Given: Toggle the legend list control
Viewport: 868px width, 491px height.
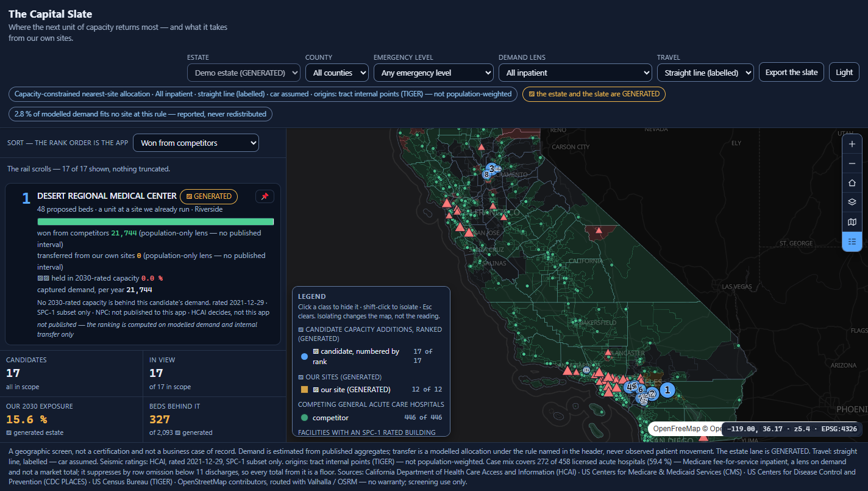Looking at the screenshot, I should point(852,242).
